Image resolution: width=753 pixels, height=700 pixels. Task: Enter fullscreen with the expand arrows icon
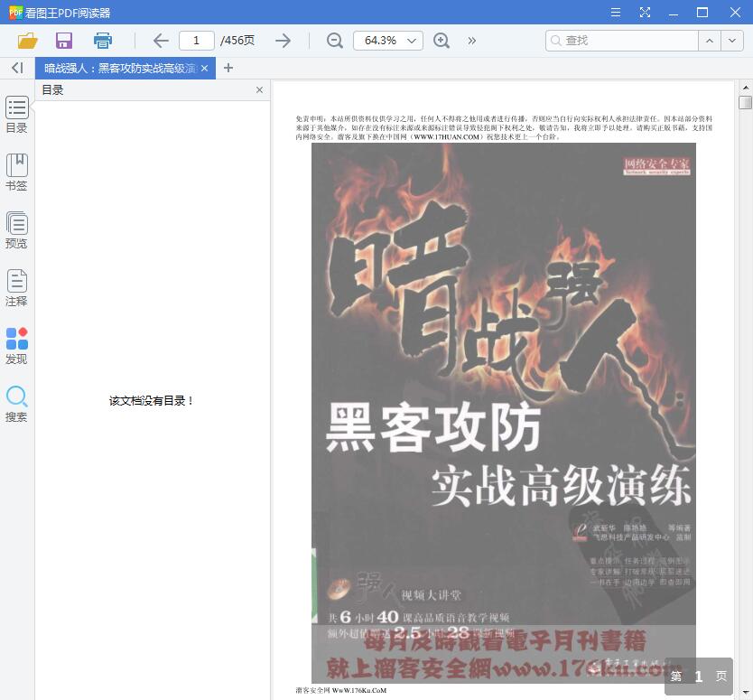coord(645,12)
